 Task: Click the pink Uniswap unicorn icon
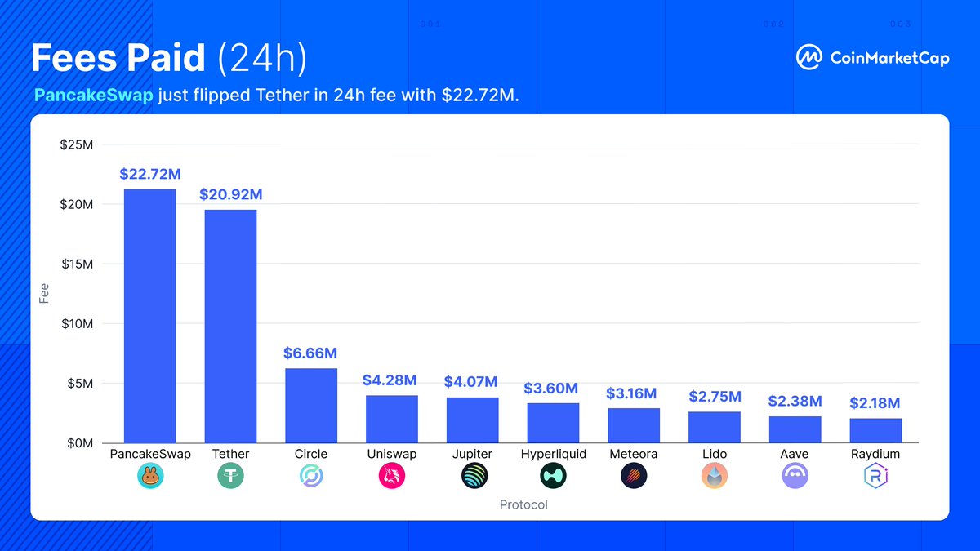[x=392, y=476]
